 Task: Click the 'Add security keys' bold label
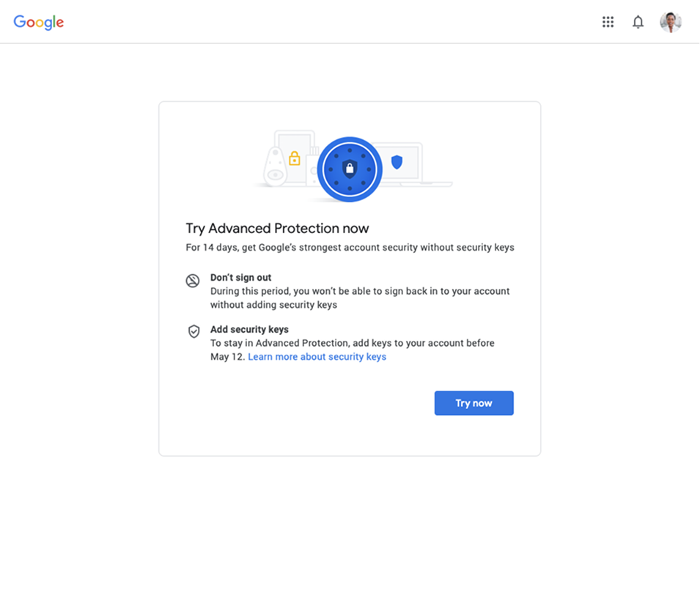click(x=249, y=329)
